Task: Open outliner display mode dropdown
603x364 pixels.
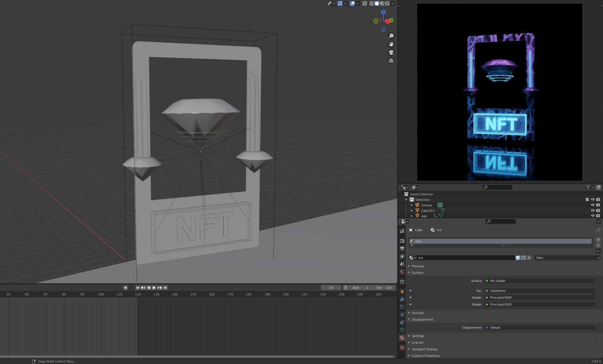Action: pyautogui.click(x=415, y=187)
